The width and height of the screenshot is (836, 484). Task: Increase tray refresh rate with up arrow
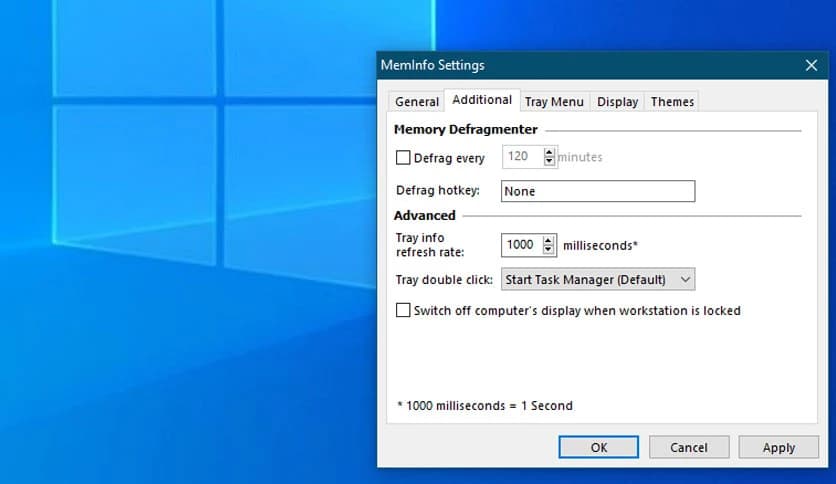pos(549,240)
